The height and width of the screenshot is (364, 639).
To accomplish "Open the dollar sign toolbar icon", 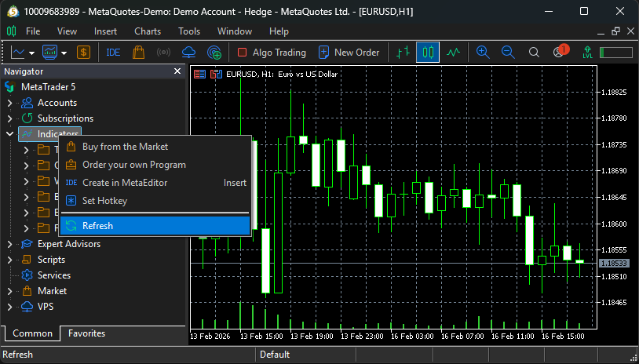I will coord(83,53).
